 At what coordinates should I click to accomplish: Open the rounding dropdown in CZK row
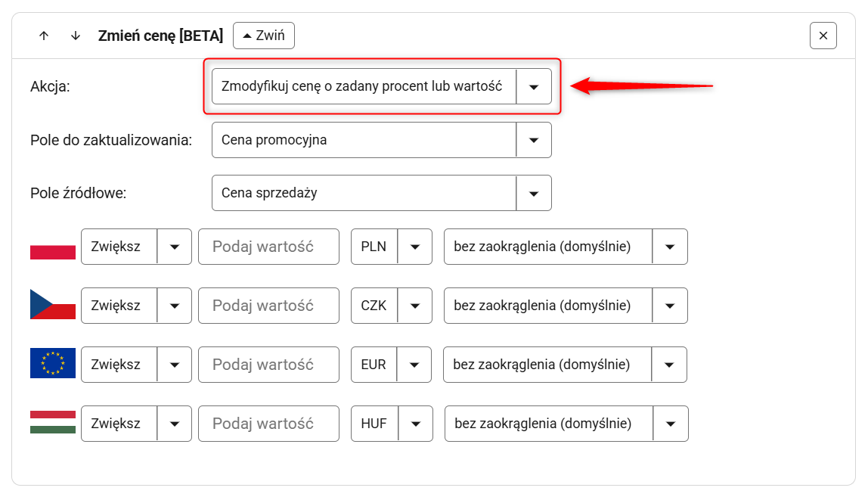(x=566, y=306)
